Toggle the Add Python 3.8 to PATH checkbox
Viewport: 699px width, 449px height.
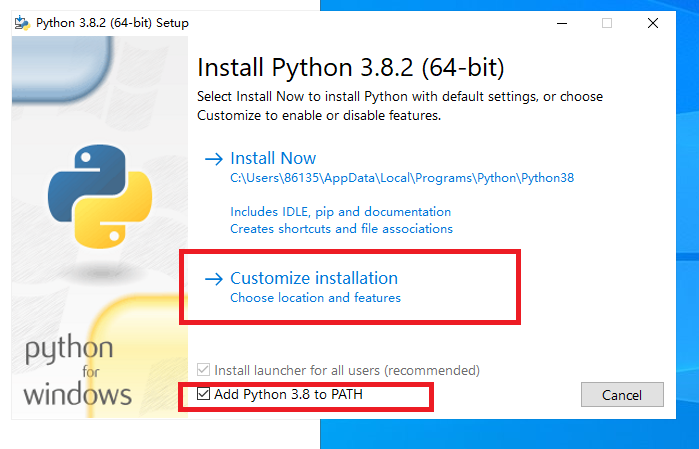pyautogui.click(x=204, y=395)
